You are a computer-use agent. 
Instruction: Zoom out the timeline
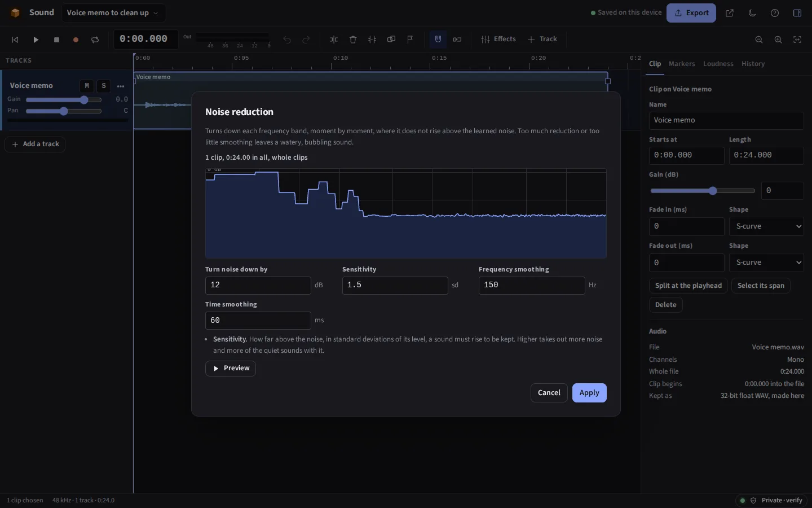pyautogui.click(x=759, y=40)
